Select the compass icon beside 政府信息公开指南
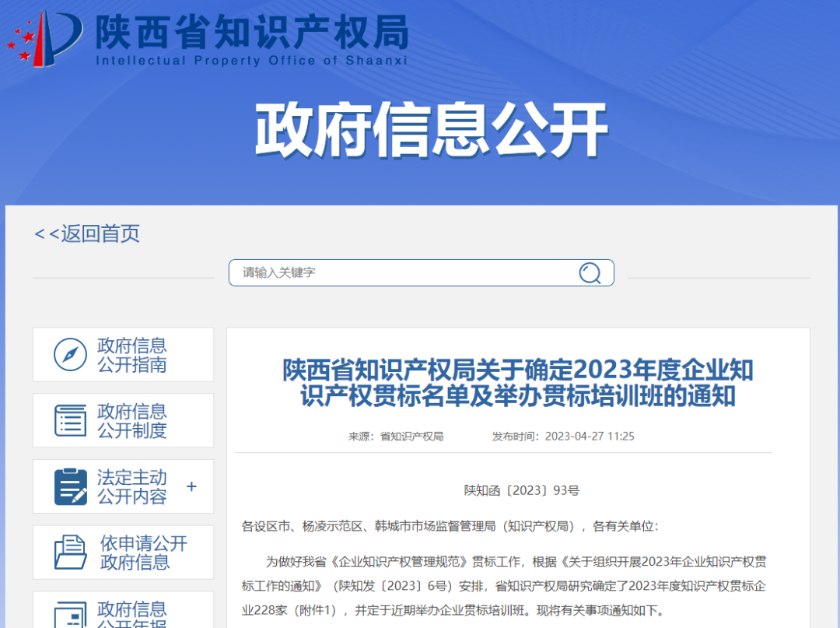Screen dimensions: 840x628 pyautogui.click(x=70, y=354)
